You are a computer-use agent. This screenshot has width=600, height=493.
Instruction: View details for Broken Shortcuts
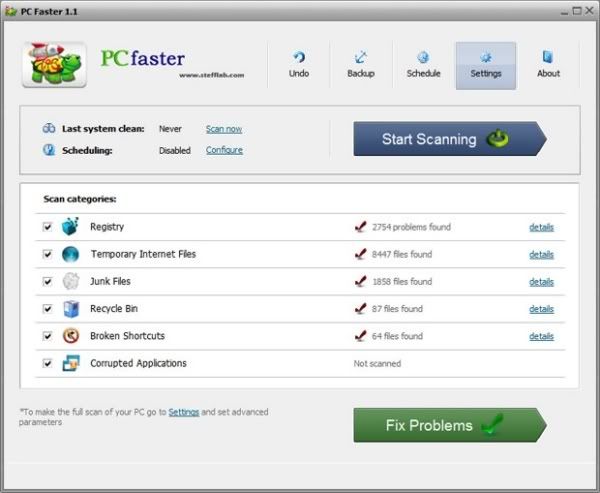coord(541,336)
